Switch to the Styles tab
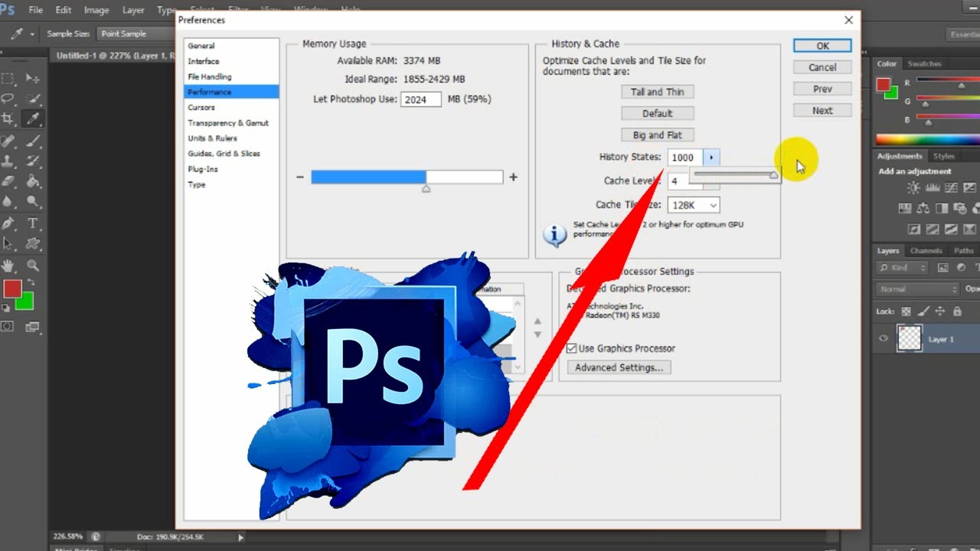980x551 pixels. pos(944,156)
